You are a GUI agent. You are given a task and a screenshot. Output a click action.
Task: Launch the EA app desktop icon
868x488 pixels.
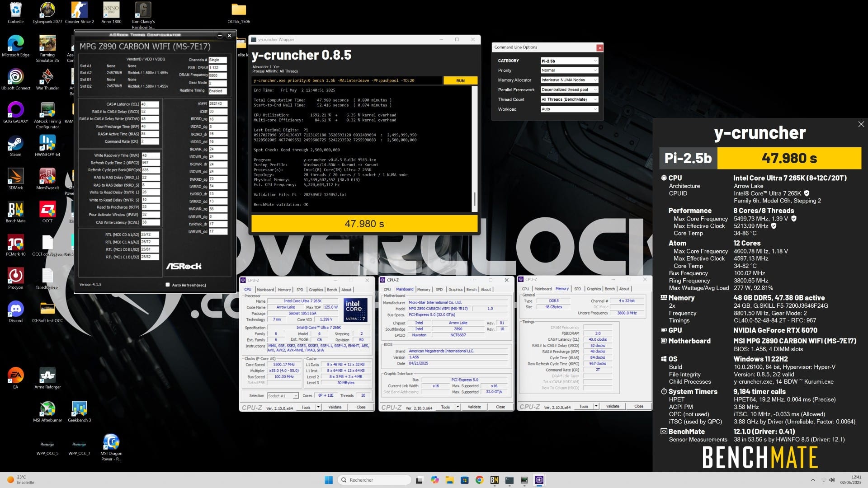click(15, 378)
